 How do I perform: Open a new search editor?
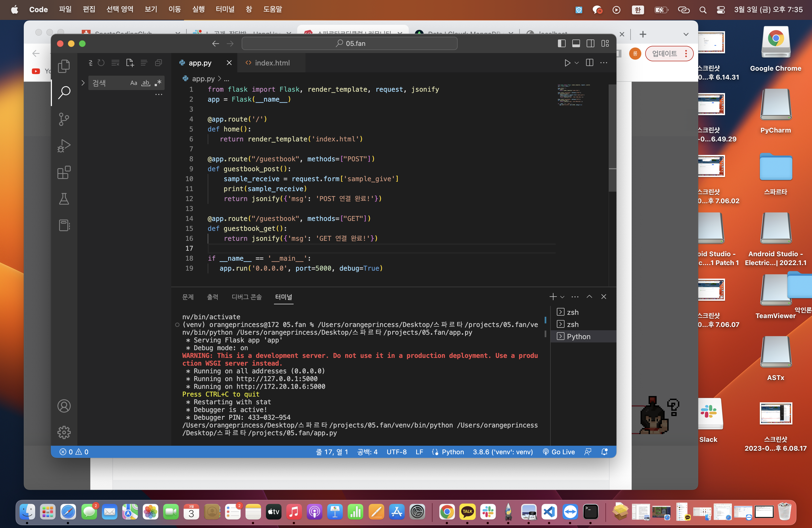[130, 63]
